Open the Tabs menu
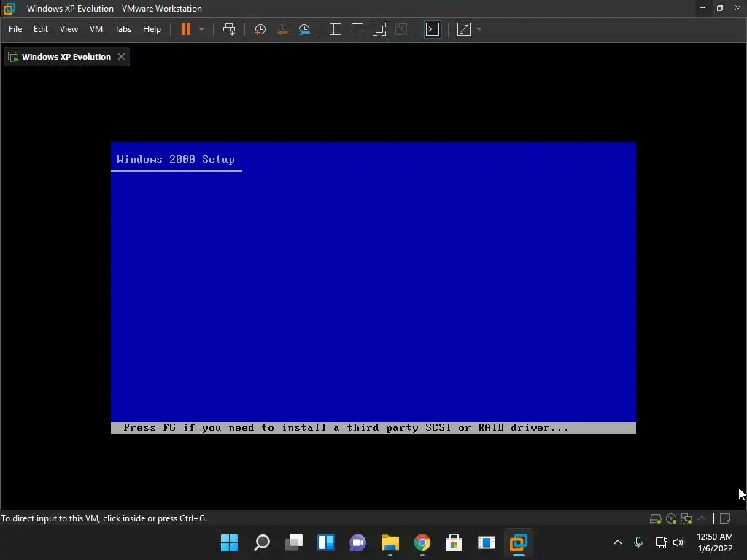 click(123, 29)
